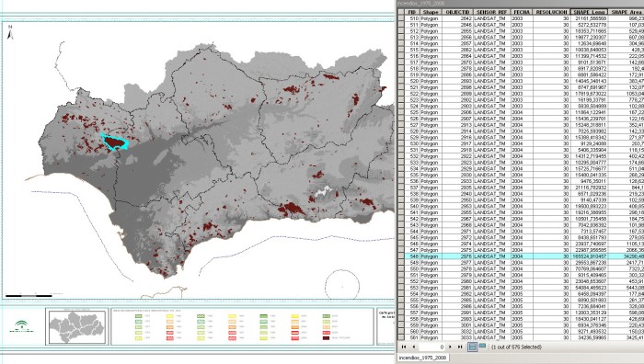The height and width of the screenshot is (364, 644).
Task: Click the scale bar on map layout
Action: (x=29, y=295)
